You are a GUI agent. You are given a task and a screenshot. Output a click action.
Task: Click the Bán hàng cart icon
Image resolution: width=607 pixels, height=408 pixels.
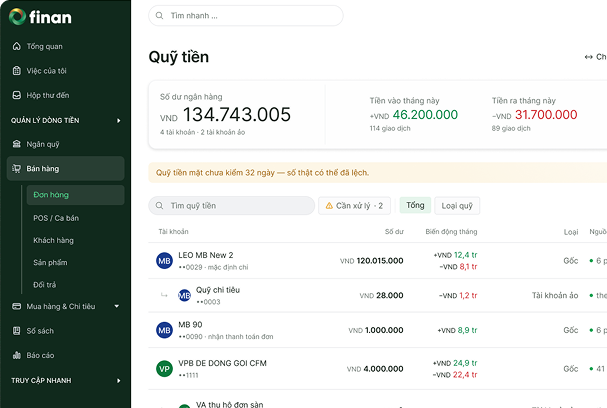coord(17,168)
